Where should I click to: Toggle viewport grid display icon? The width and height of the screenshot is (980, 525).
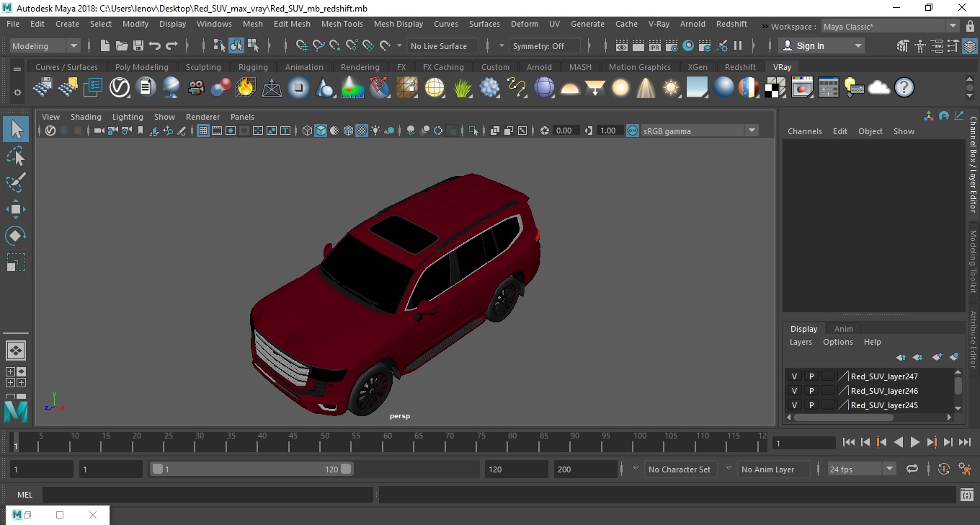tap(202, 131)
